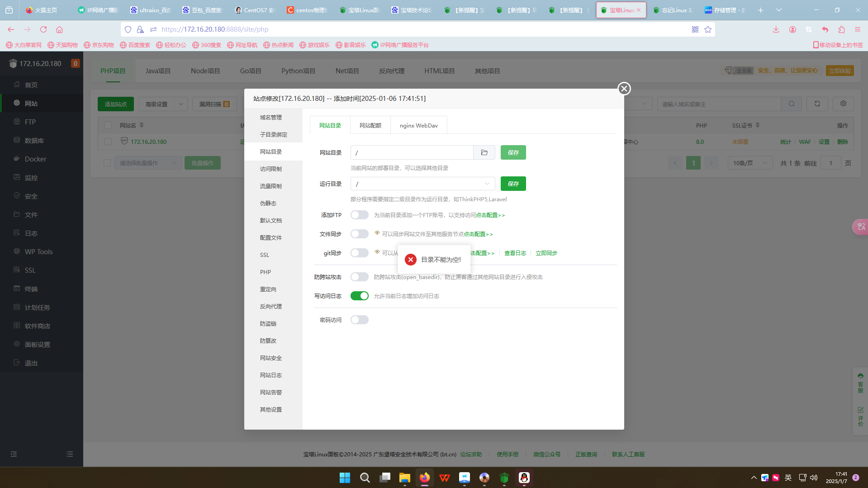
Task: Open SSL in dialog sidebar
Action: pyautogui.click(x=265, y=255)
